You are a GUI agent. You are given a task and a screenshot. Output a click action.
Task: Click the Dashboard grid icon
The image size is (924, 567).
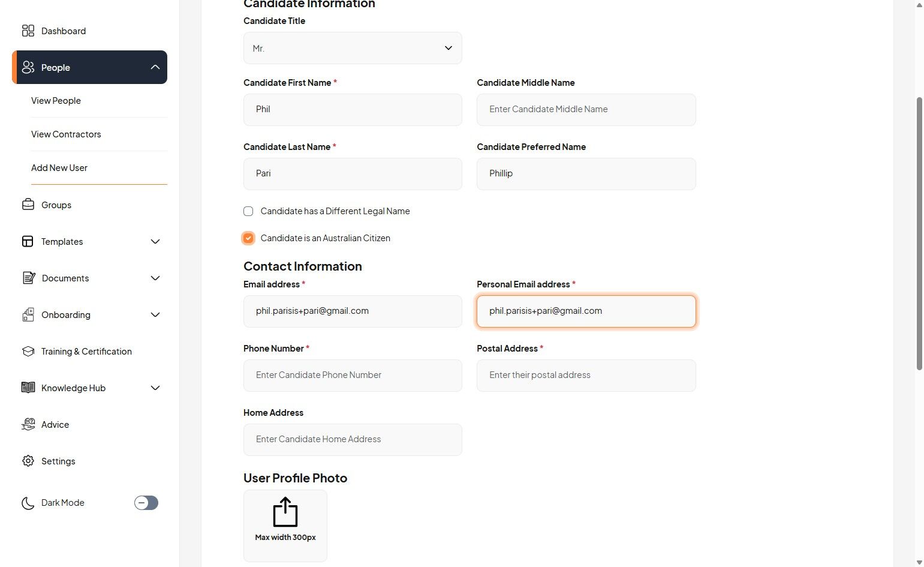tap(28, 31)
